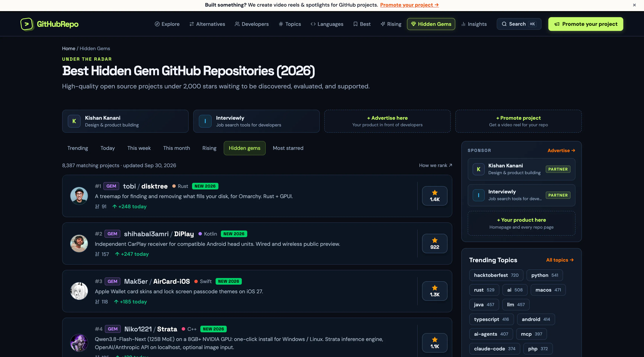
Task: Click the + Your product here box
Action: tap(521, 223)
